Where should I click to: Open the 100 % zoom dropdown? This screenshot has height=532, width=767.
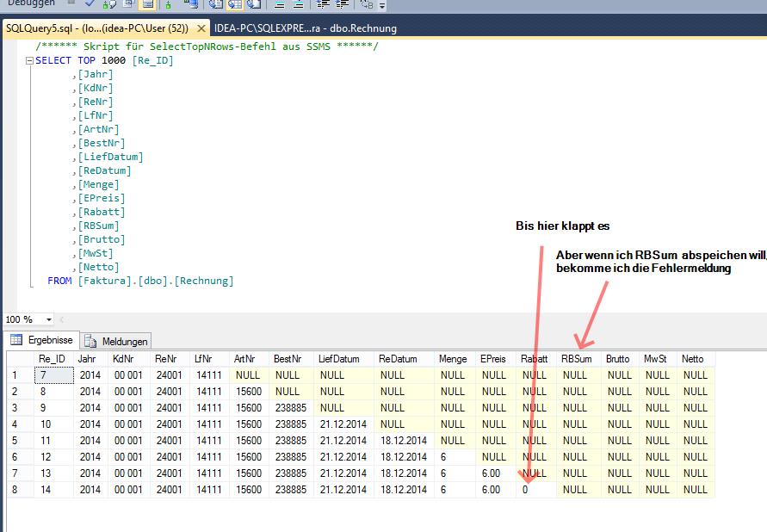click(x=49, y=319)
